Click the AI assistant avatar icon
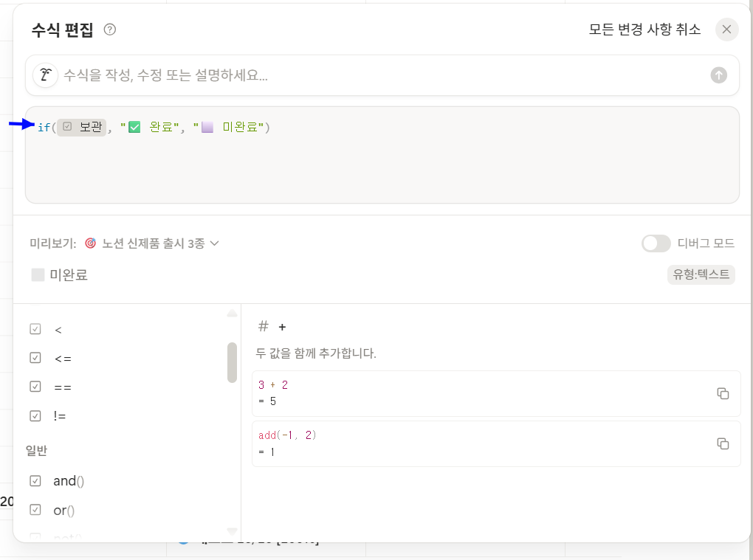The width and height of the screenshot is (753, 560). tap(46, 75)
